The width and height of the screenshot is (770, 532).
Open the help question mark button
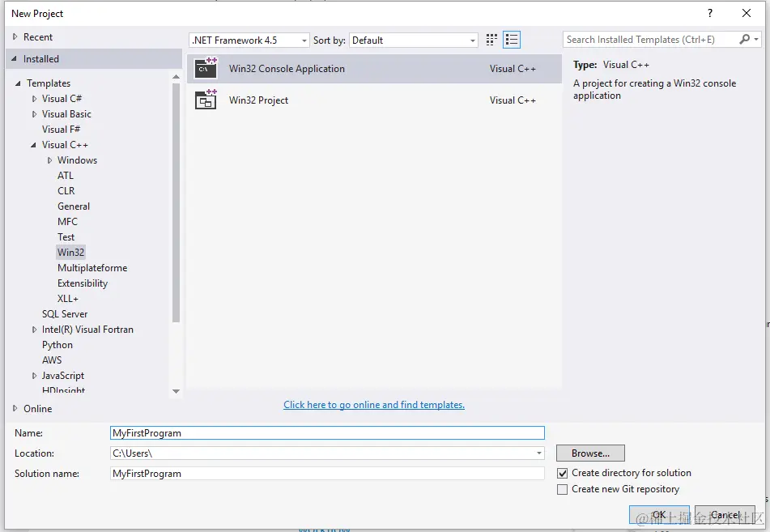709,13
